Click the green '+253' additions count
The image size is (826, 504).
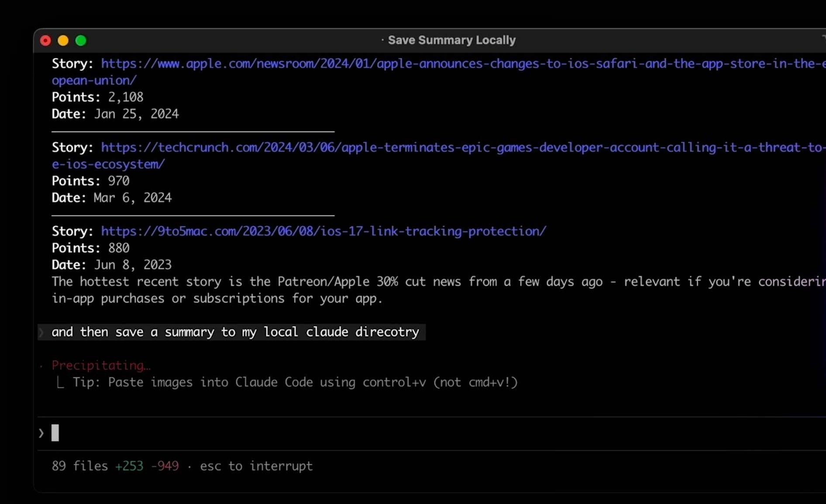129,466
